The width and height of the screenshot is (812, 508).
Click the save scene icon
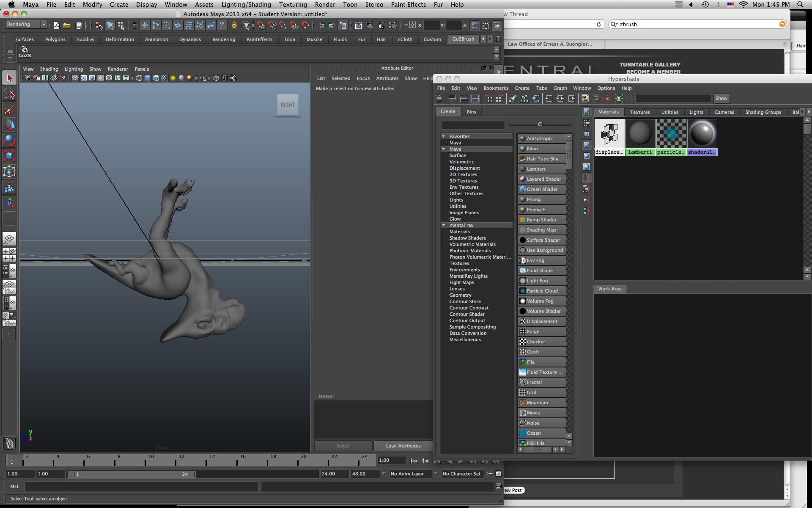pos(78,26)
